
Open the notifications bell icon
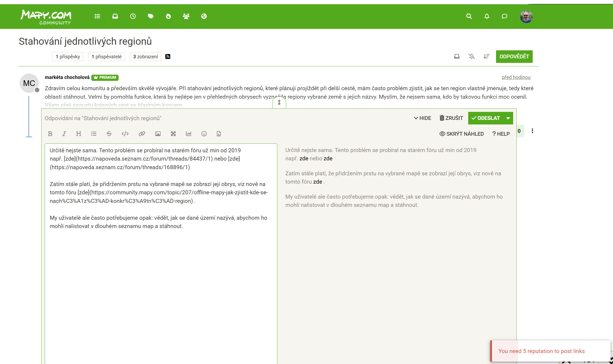tap(487, 16)
